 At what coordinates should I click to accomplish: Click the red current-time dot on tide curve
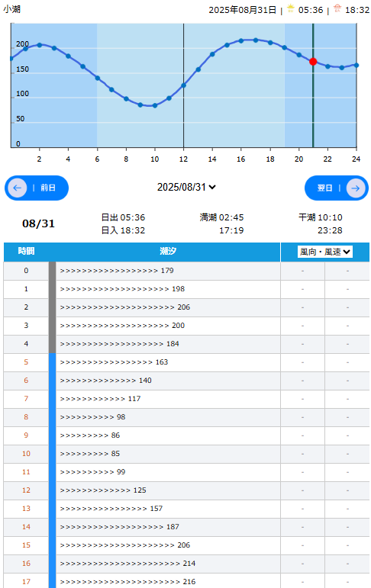click(x=313, y=62)
